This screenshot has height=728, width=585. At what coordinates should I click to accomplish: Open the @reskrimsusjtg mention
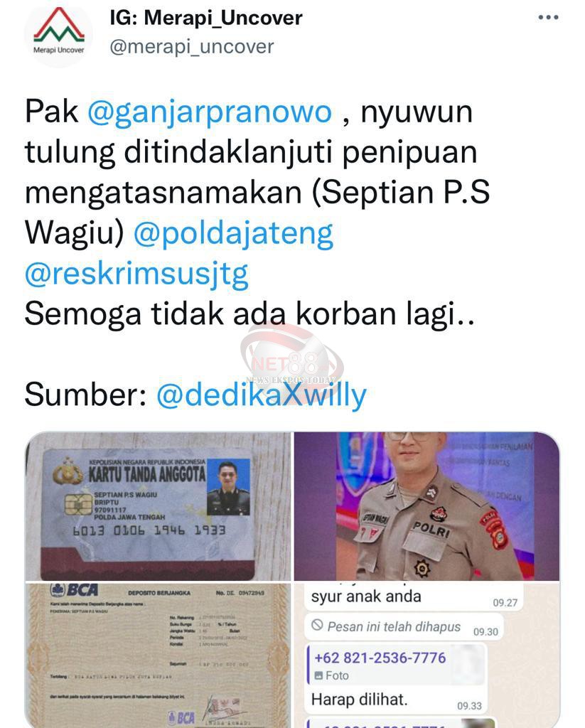click(136, 274)
